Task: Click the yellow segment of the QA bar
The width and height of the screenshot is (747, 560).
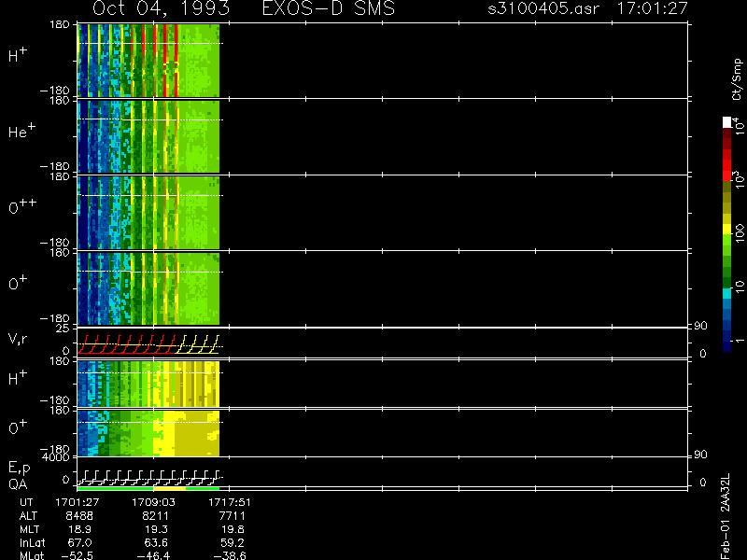Action: tap(170, 488)
